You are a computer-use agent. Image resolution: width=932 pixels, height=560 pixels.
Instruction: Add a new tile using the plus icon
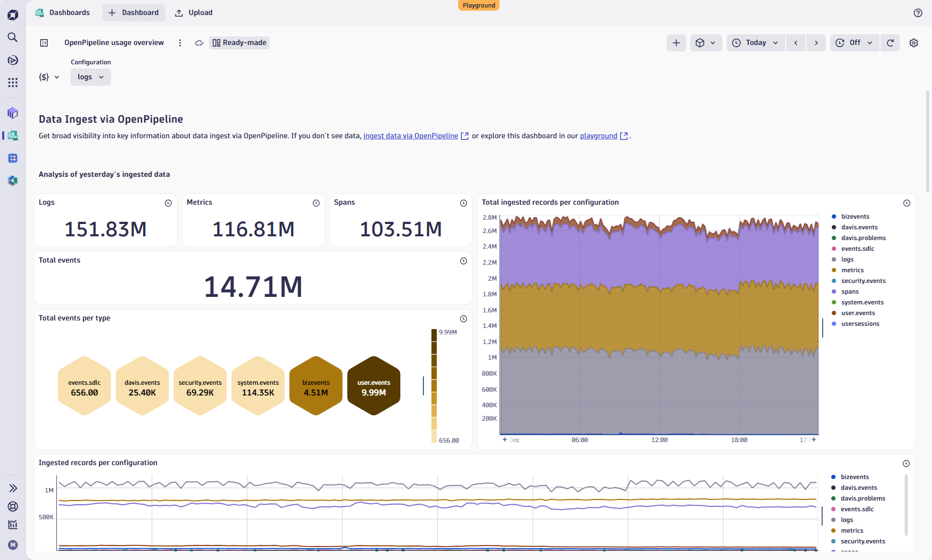676,42
